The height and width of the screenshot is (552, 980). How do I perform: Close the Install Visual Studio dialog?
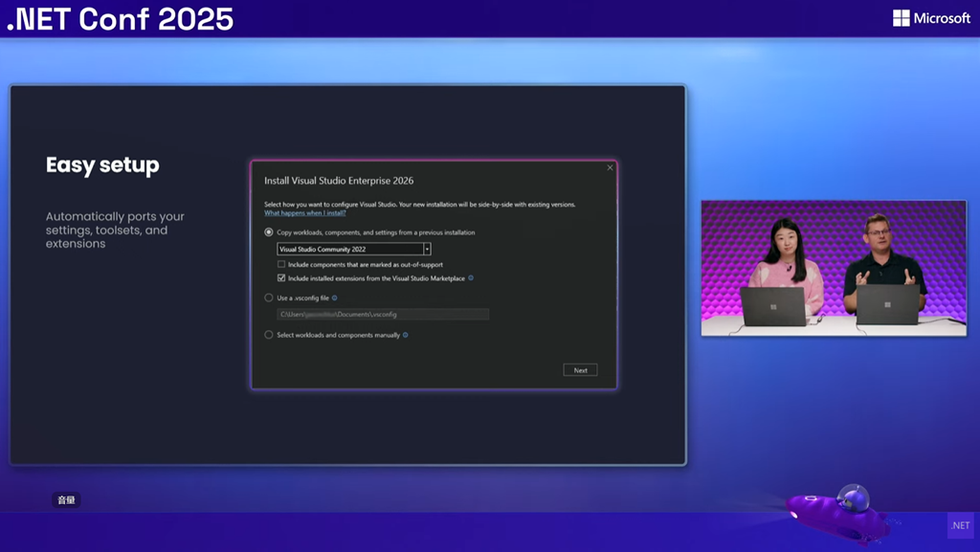click(x=610, y=167)
